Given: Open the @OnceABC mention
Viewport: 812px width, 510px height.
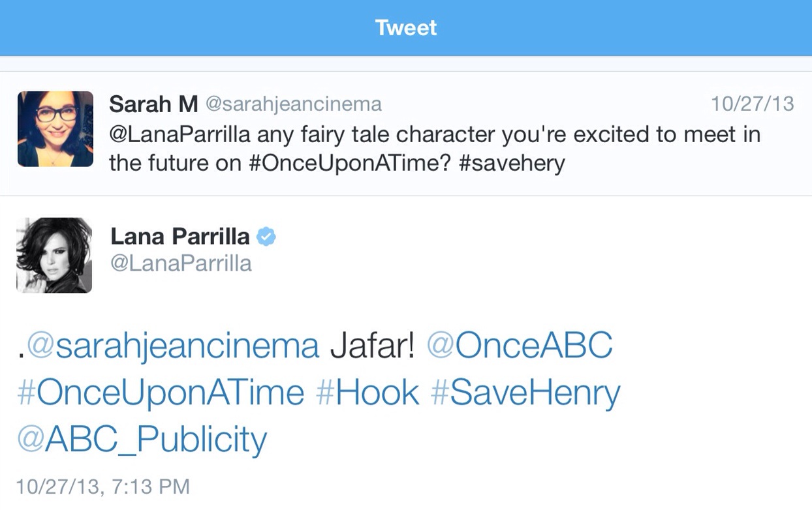Looking at the screenshot, I should pyautogui.click(x=520, y=346).
